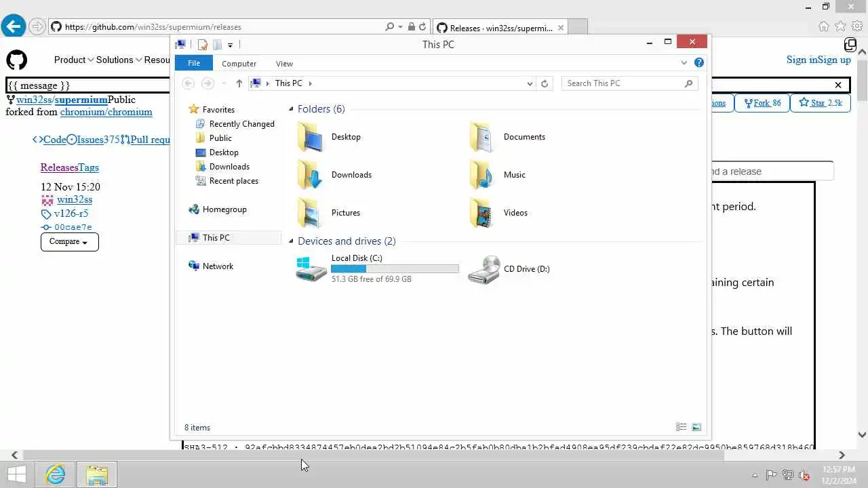Open Internet Explorer from the taskbar
This screenshot has height=488, width=868.
tap(55, 474)
